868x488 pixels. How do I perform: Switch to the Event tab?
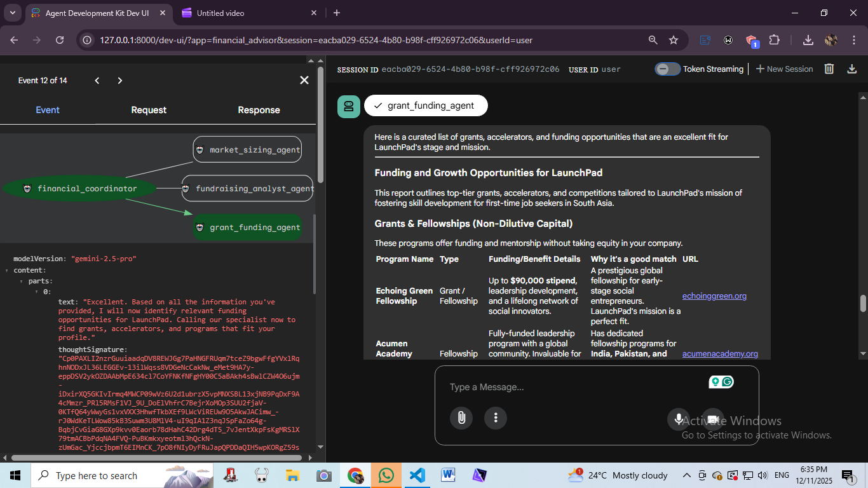point(48,110)
